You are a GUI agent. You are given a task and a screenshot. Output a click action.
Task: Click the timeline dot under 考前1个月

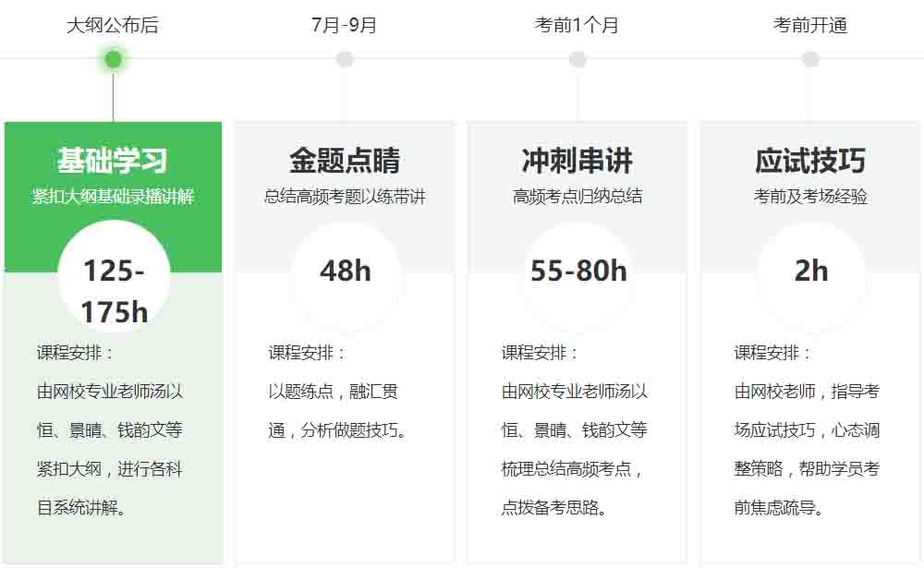click(577, 60)
